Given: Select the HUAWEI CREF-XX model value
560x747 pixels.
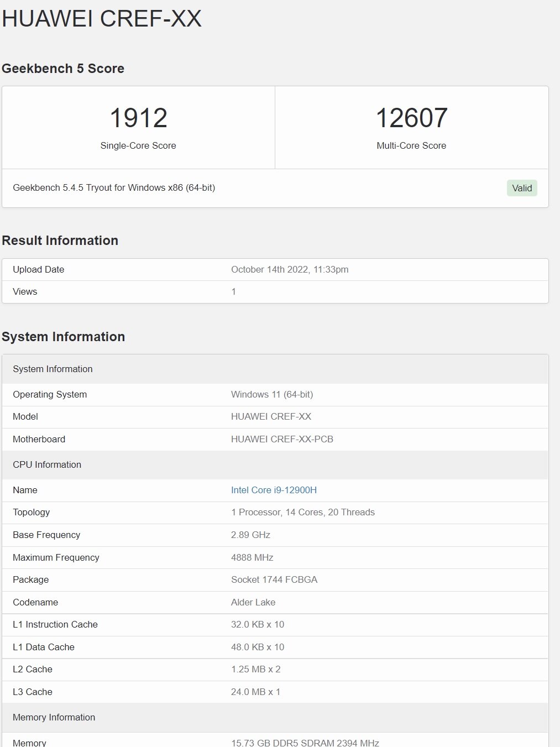Looking at the screenshot, I should (271, 416).
